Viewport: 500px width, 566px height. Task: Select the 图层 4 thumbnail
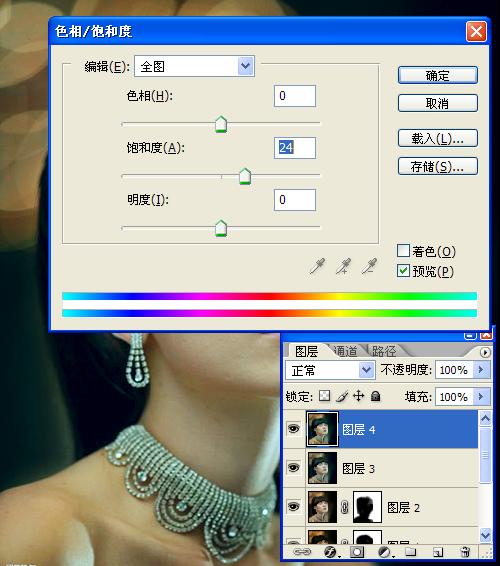(x=322, y=429)
